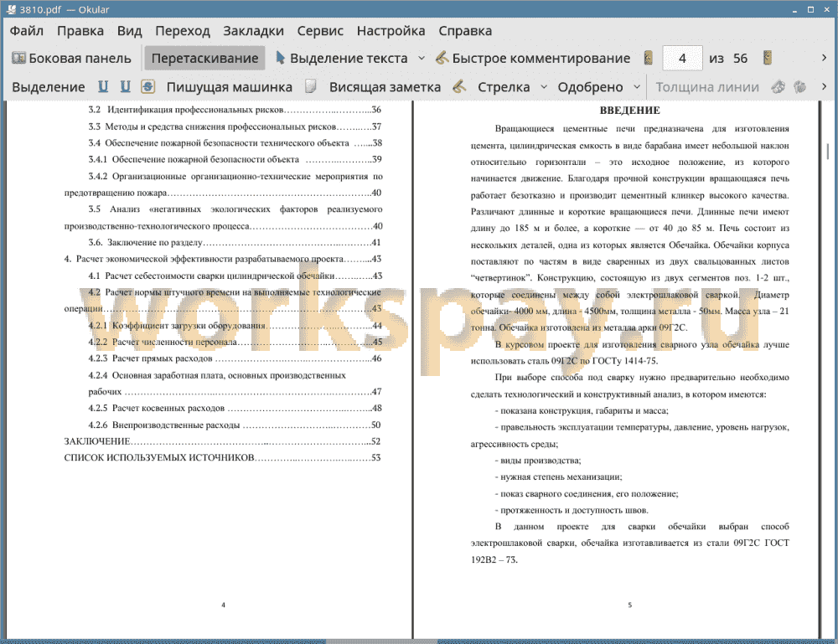Viewport: 838px width, 644px height.
Task: Click the line '- виды производства;'
Action: [538, 461]
